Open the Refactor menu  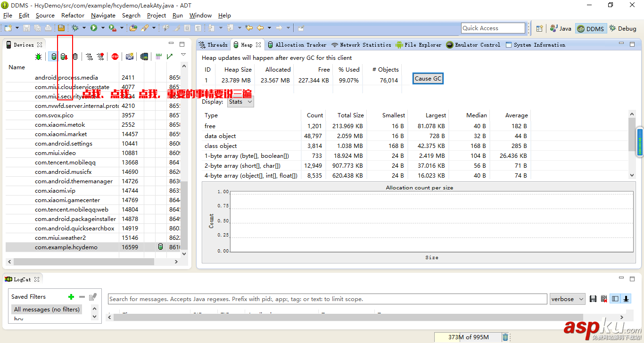(73, 15)
